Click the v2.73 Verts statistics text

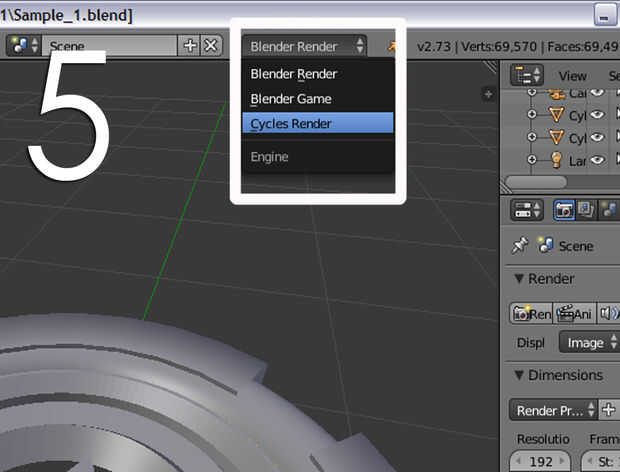coord(517,47)
